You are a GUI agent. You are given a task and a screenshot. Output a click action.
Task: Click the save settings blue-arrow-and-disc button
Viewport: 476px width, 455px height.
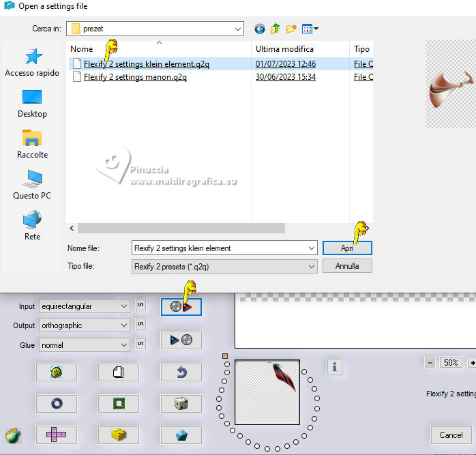[181, 340]
